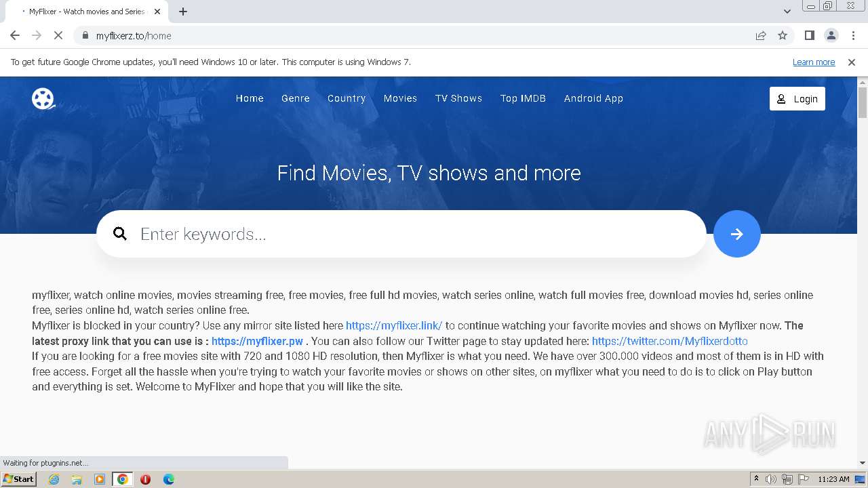Close the MyFlixer tab

coord(157,12)
